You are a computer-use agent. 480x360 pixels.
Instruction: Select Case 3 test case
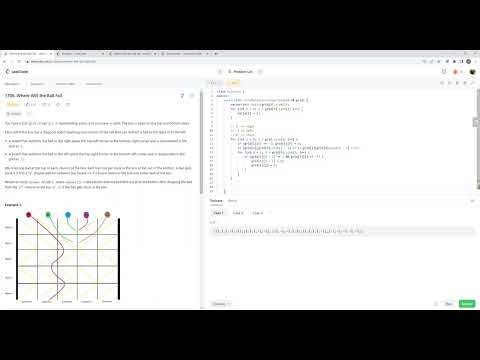258,213
